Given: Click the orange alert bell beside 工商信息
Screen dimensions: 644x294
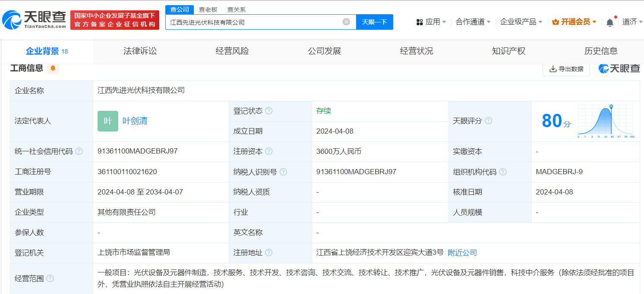Looking at the screenshot, I should coord(53,68).
